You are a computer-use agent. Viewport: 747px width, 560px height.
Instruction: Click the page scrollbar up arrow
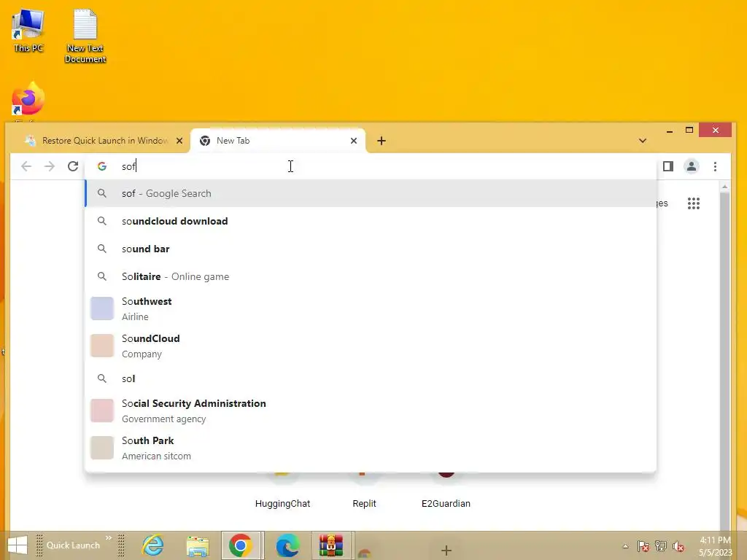[724, 187]
